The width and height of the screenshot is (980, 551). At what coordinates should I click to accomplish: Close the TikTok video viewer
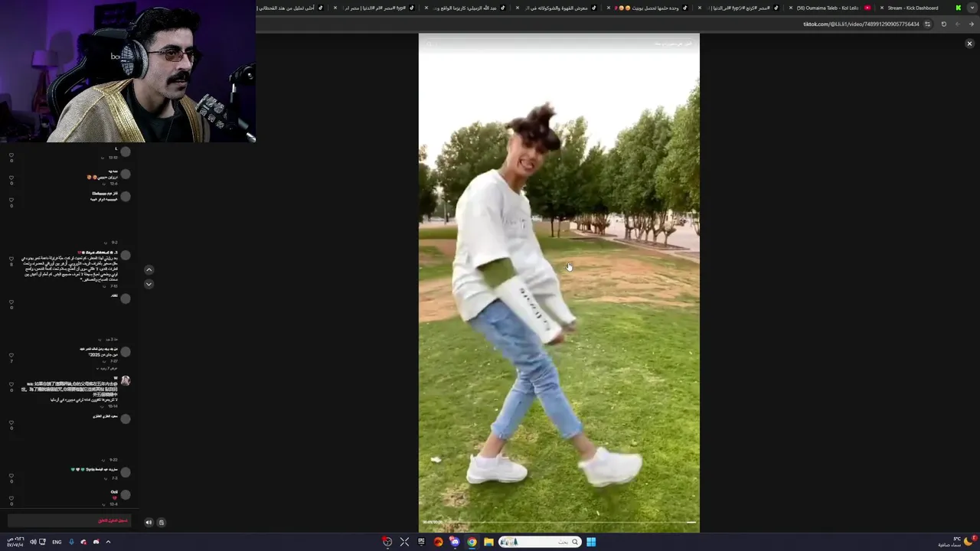point(969,44)
